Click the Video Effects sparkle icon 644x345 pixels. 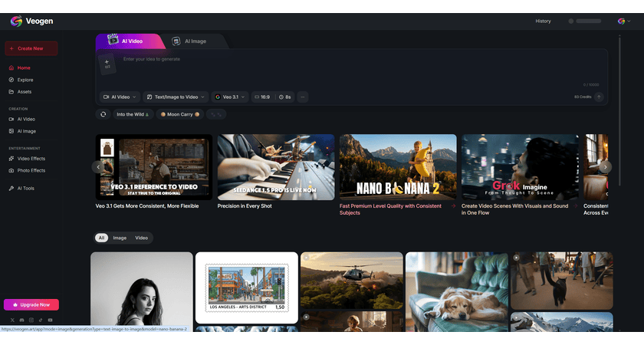11,159
